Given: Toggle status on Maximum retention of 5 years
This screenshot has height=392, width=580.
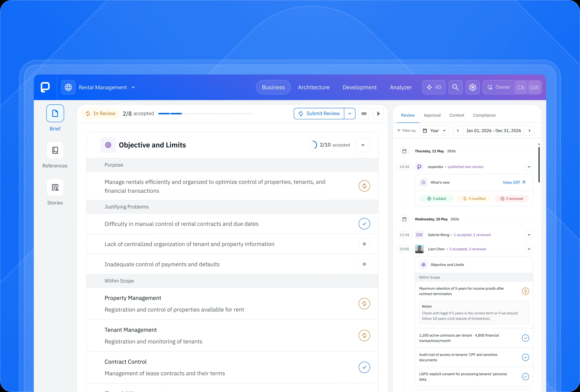Looking at the screenshot, I should (525, 291).
